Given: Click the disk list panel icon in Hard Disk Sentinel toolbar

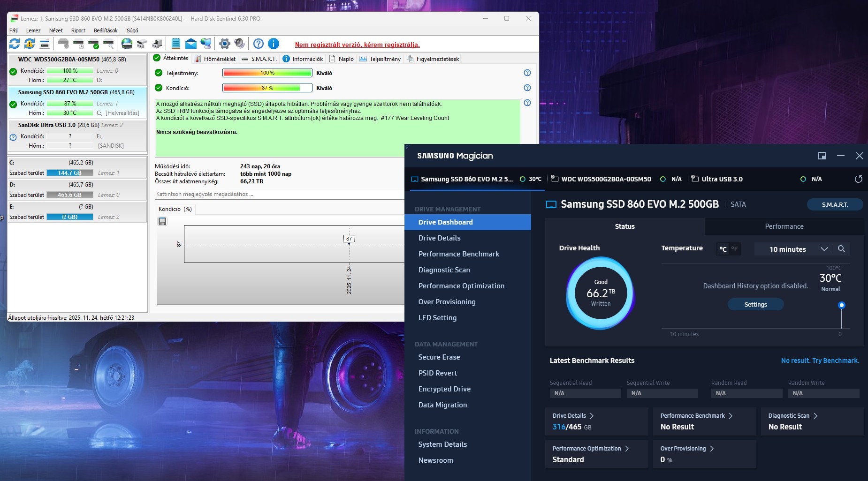Looking at the screenshot, I should (45, 44).
